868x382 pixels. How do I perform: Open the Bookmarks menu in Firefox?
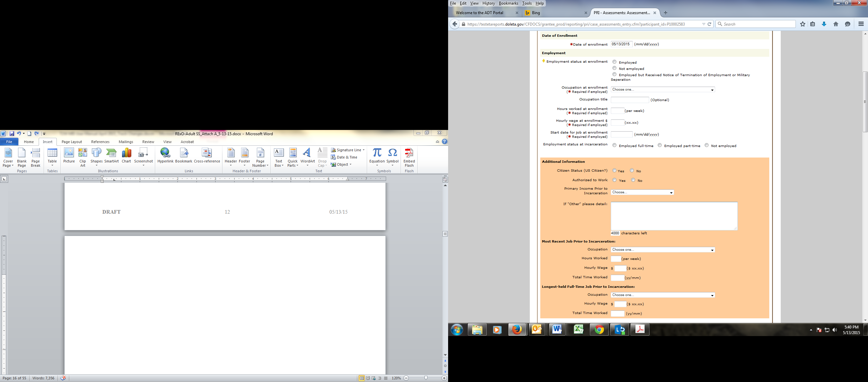[x=508, y=3]
